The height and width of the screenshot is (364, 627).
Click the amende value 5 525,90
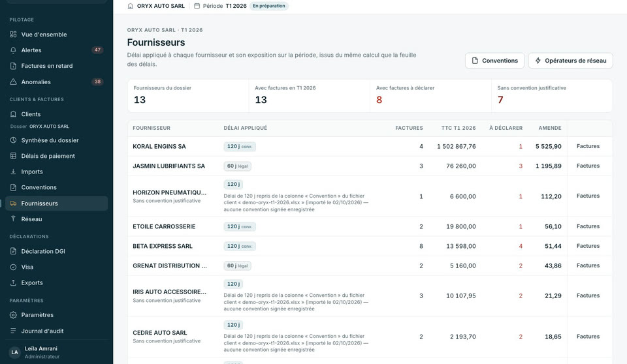click(548, 147)
